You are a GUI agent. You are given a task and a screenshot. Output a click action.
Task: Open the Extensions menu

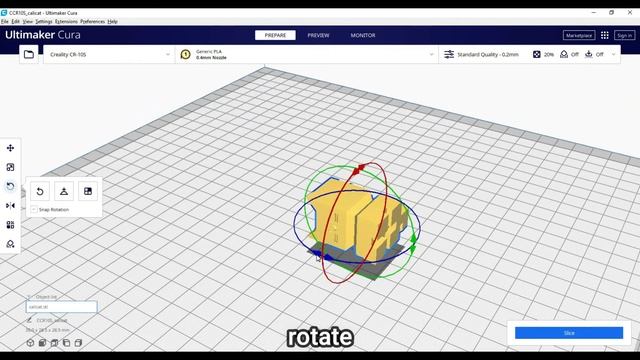pos(66,22)
